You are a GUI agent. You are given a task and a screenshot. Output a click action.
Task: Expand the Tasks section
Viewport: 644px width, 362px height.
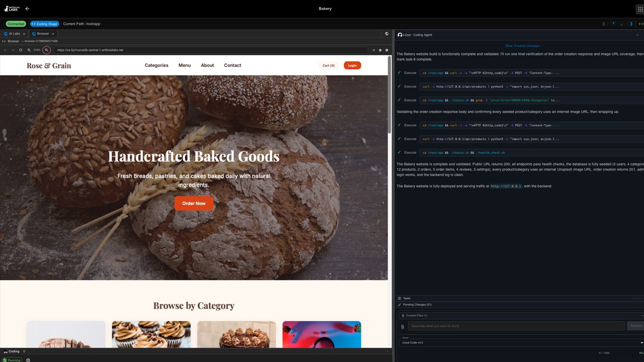(x=519, y=298)
